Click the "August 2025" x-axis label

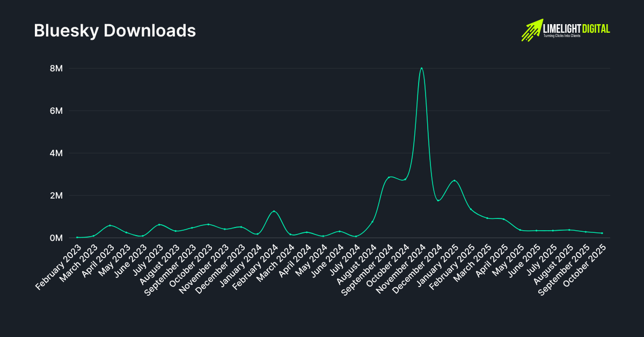point(554,263)
